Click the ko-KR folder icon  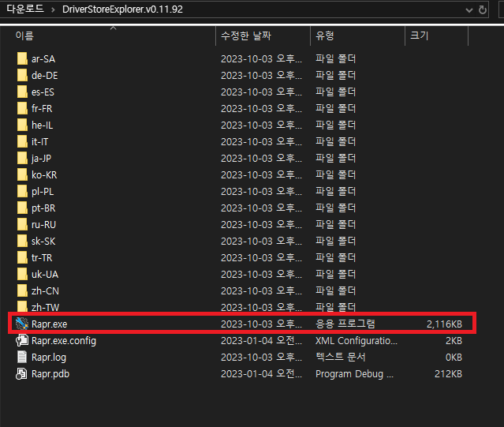tap(22, 174)
